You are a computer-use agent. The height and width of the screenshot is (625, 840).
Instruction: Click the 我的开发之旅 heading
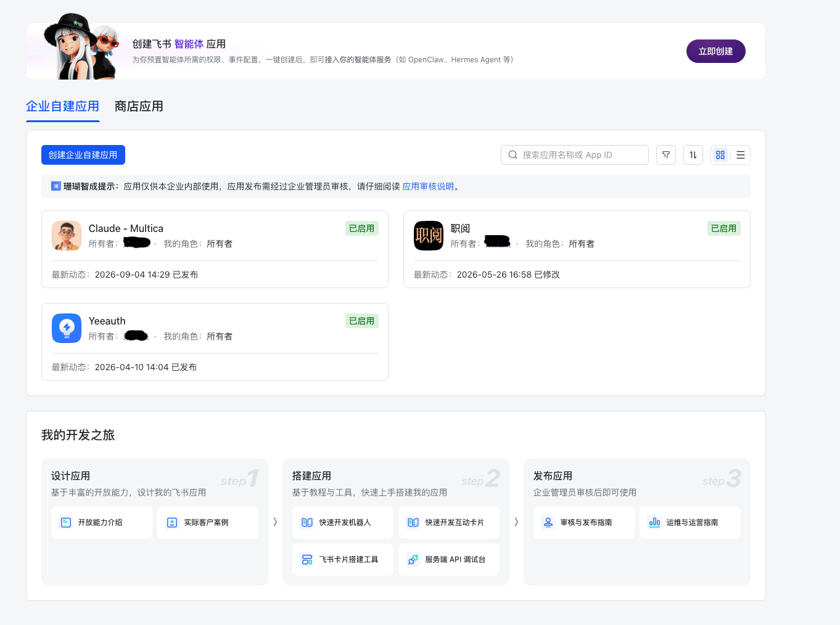click(x=78, y=435)
